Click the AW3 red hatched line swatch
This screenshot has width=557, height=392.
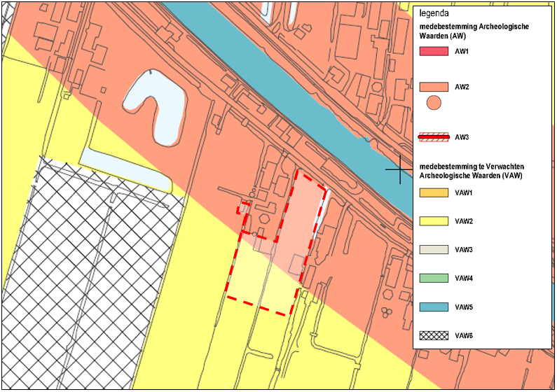[x=434, y=137]
